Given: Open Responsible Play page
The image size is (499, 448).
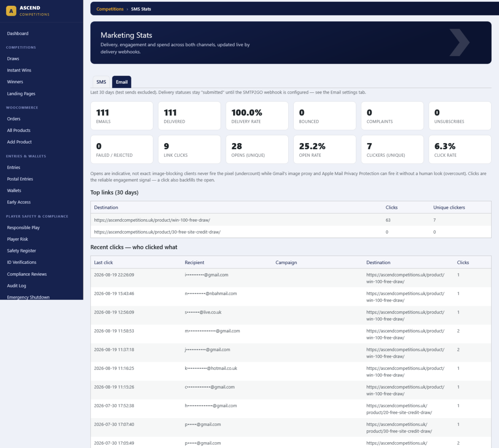Looking at the screenshot, I should [23, 228].
